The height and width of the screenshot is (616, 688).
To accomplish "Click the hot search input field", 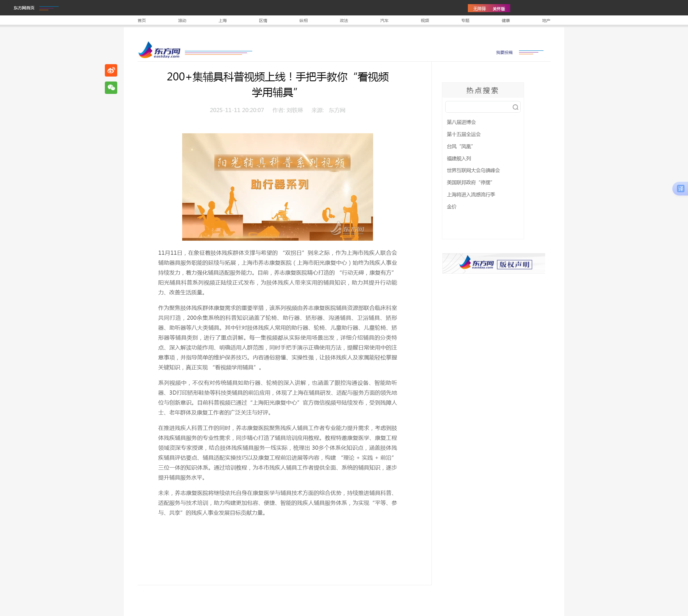I will (477, 107).
